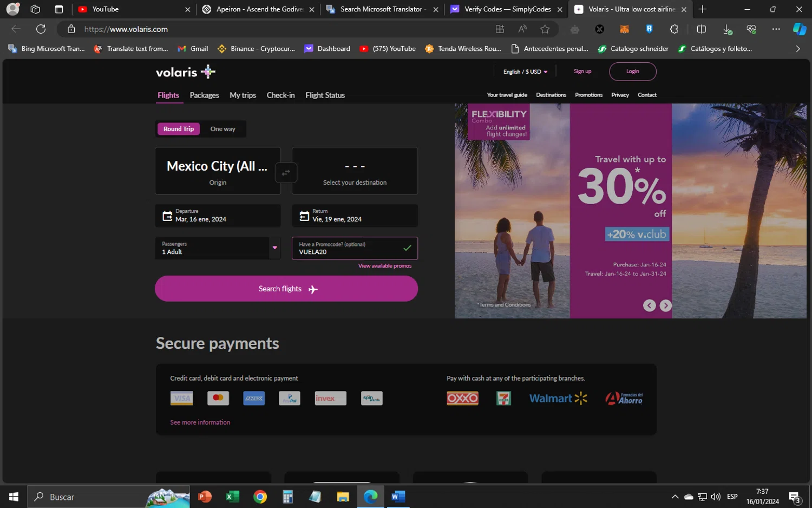Open My trips tab
This screenshot has width=812, height=508.
243,95
